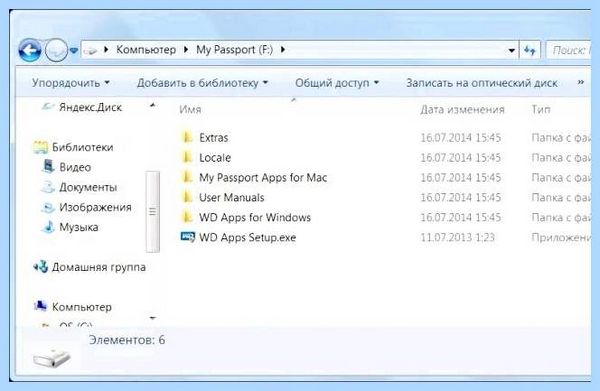Click the Элементов: 6 status text

tap(127, 340)
